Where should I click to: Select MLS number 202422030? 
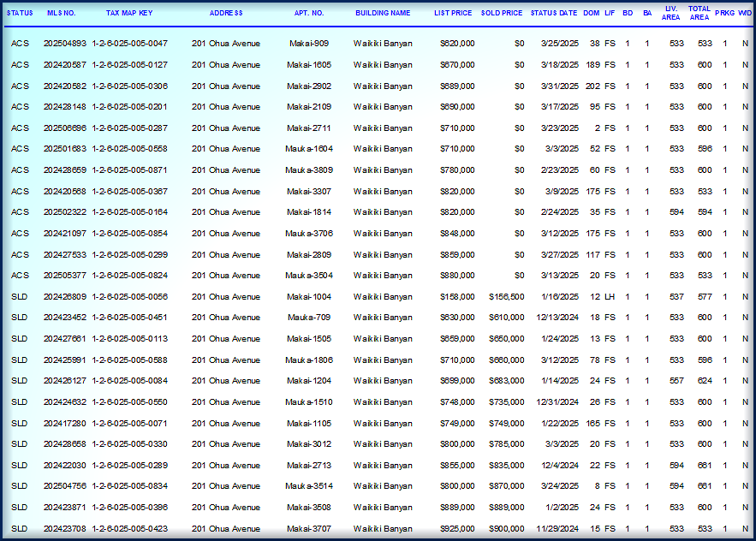64,465
